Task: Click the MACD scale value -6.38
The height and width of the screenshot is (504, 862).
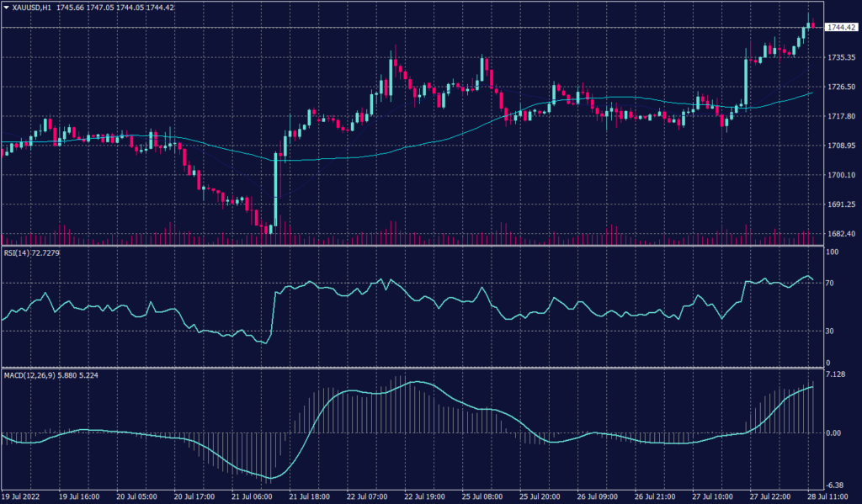Action: [x=835, y=484]
